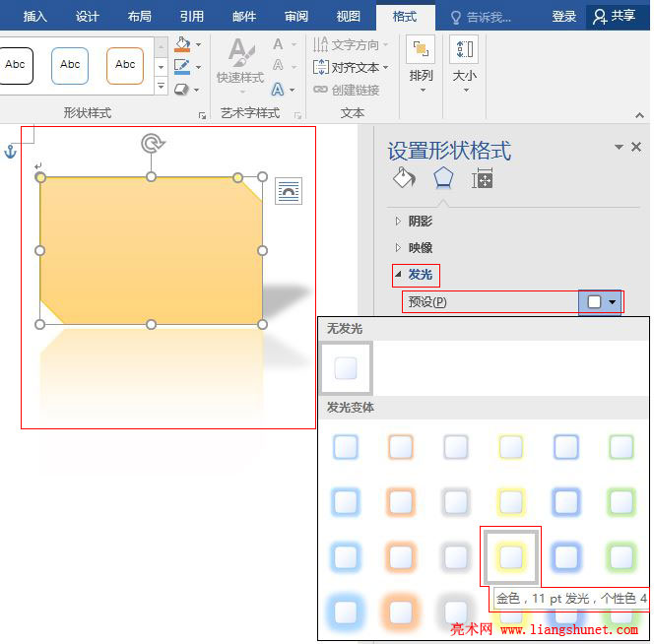Open the Review (审阅) tab
Screen dimensions: 654x644
point(296,17)
